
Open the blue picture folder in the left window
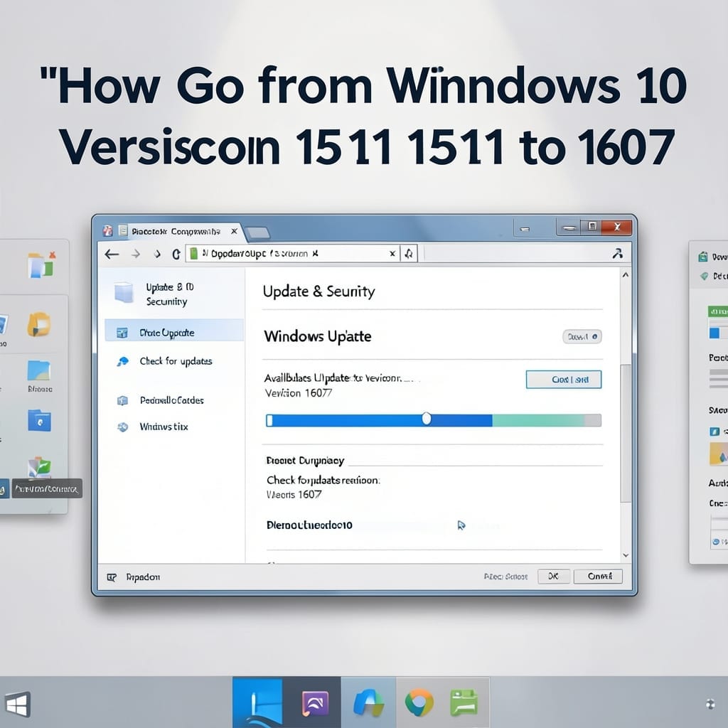[39, 370]
